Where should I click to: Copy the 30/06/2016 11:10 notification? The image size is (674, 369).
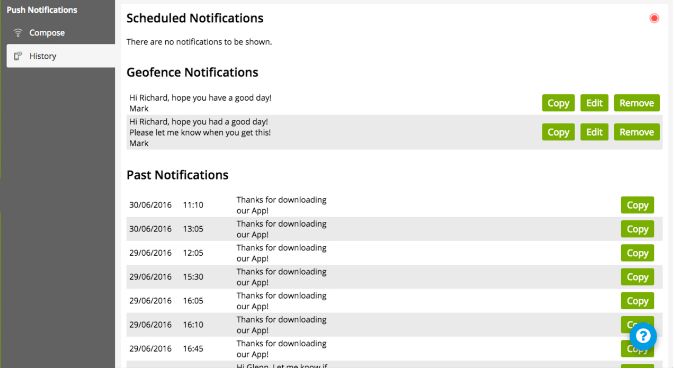coord(637,205)
